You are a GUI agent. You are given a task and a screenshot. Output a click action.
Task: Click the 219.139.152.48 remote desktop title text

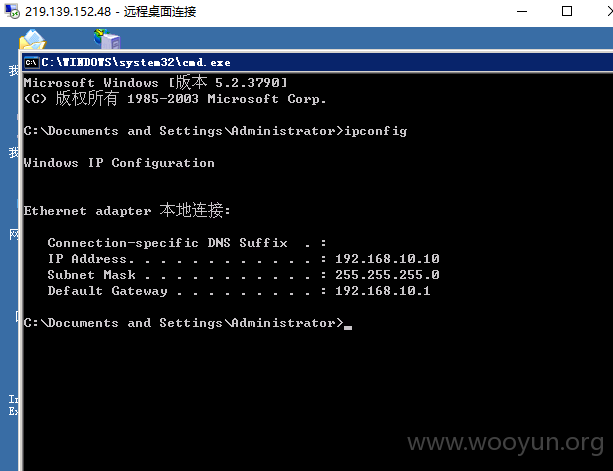[x=111, y=12]
